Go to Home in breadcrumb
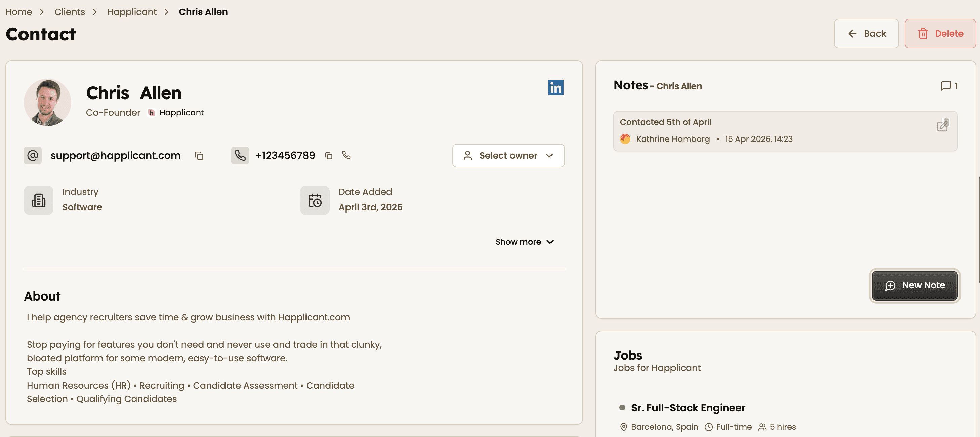The width and height of the screenshot is (980, 437). (18, 12)
